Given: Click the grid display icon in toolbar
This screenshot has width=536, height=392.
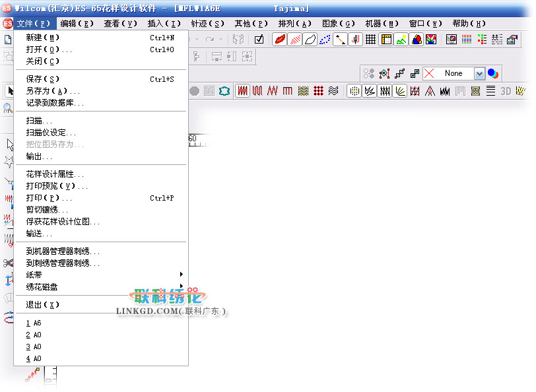Looking at the screenshot, I should pos(371,40).
